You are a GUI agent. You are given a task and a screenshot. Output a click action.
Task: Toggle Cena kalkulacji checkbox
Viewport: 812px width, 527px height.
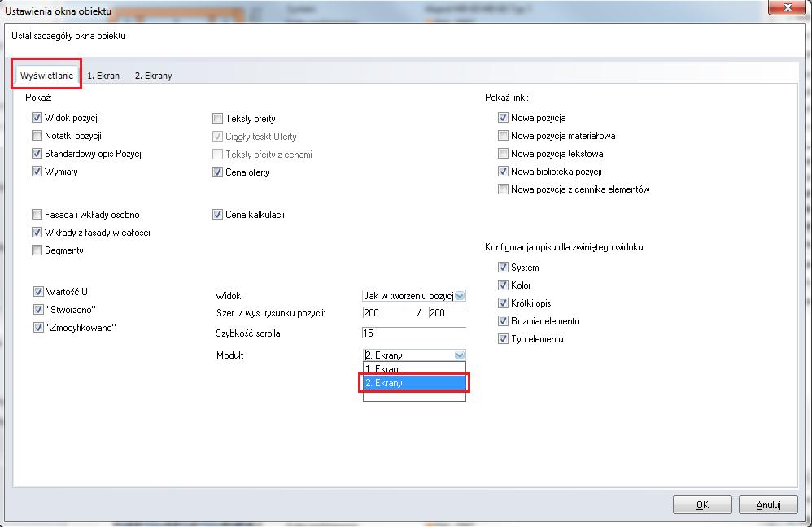[217, 215]
